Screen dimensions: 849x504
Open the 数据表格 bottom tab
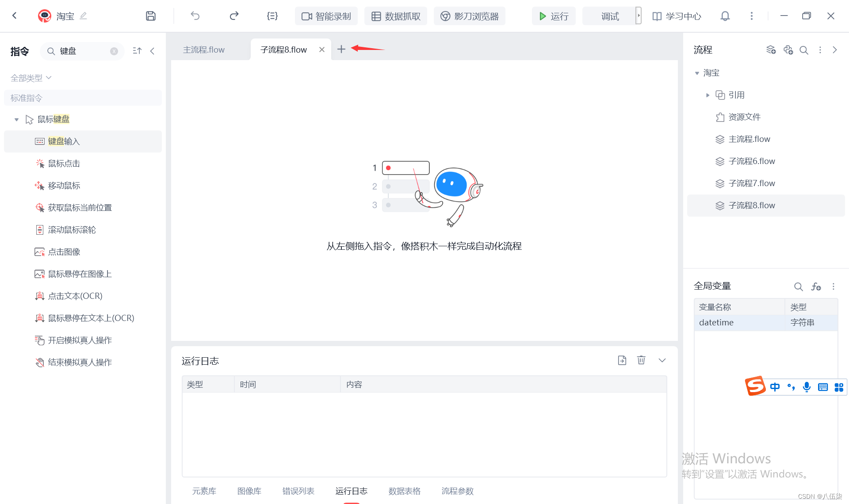coord(404,491)
